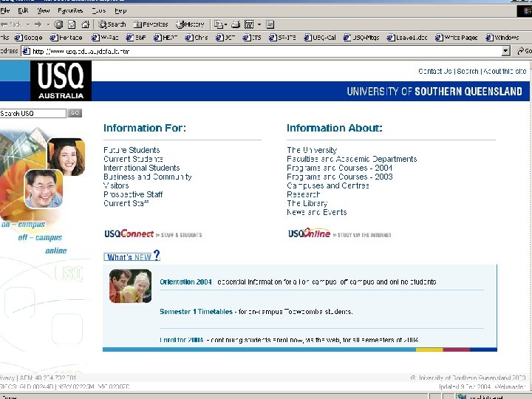Click the Discuss toolbar icon

click(270, 24)
